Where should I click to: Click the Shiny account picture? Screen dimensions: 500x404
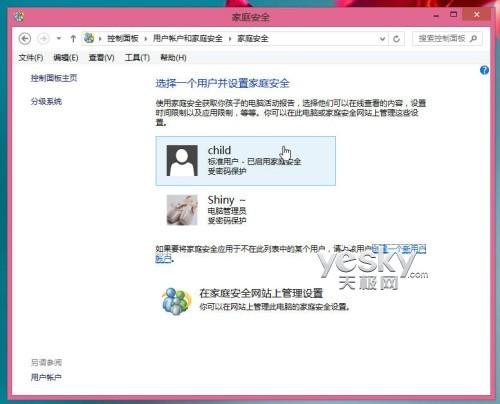pos(182,210)
